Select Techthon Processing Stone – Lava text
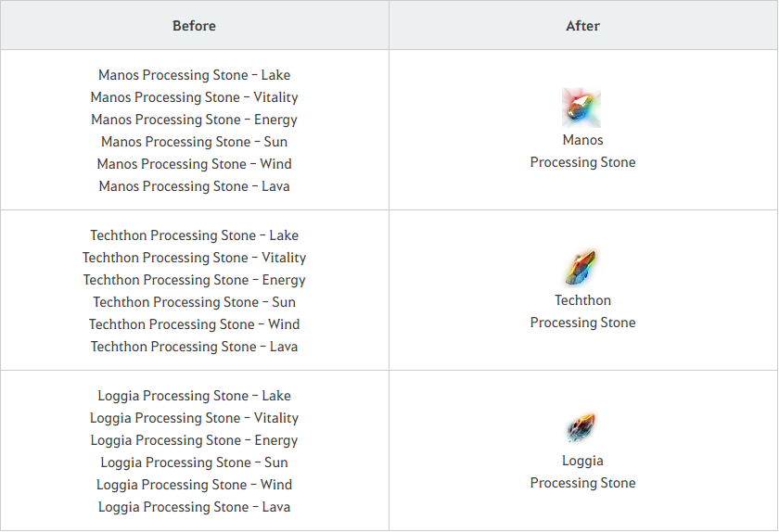The image size is (779, 532). (x=194, y=347)
